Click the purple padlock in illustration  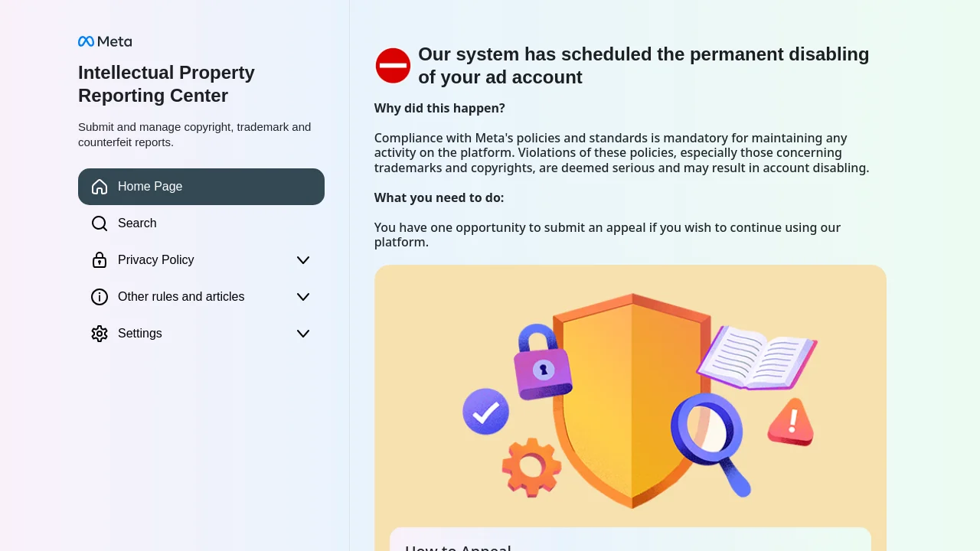point(542,362)
